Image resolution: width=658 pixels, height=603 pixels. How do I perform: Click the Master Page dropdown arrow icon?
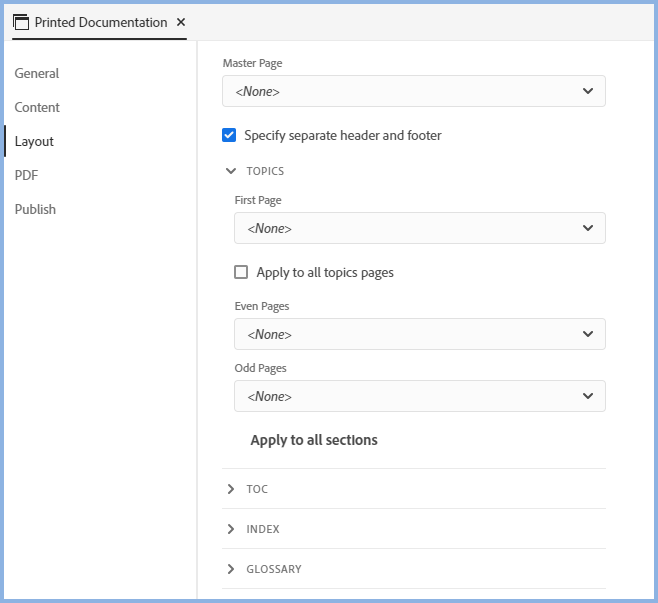pos(587,91)
